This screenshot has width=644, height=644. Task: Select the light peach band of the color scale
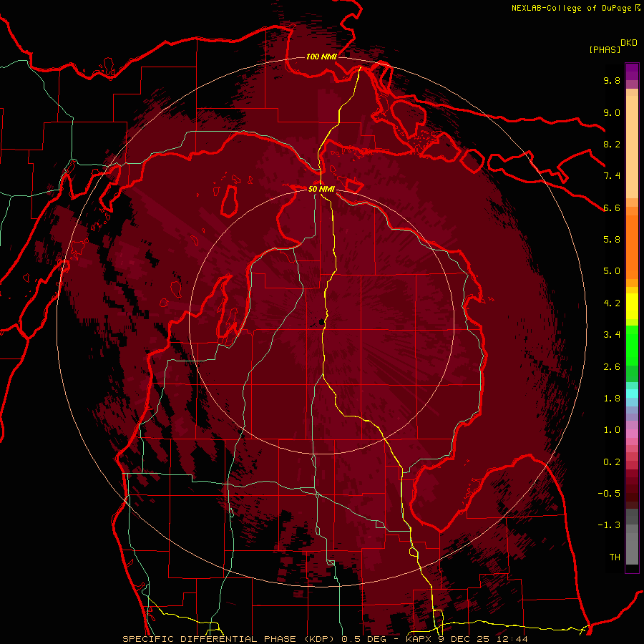click(x=632, y=147)
